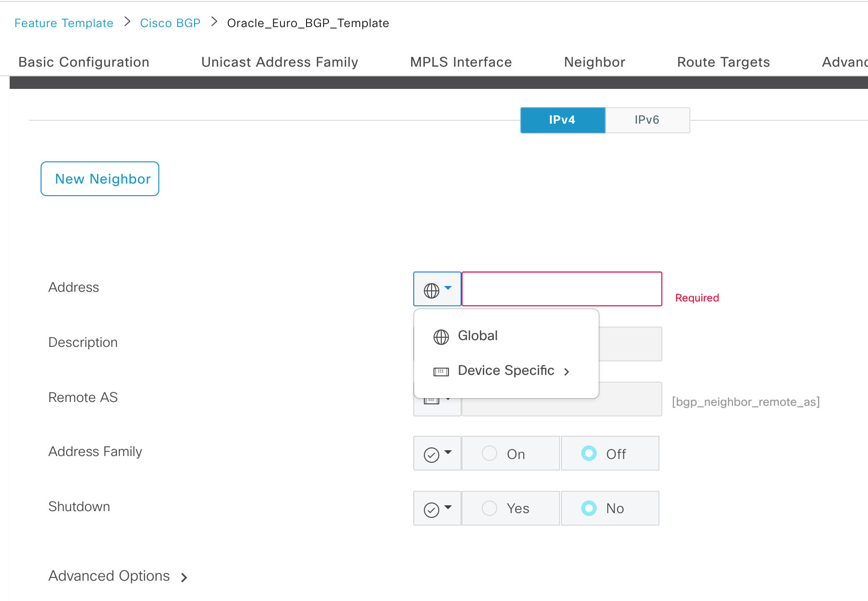
Task: Click the arrow next to Device Specific
Action: pyautogui.click(x=567, y=372)
